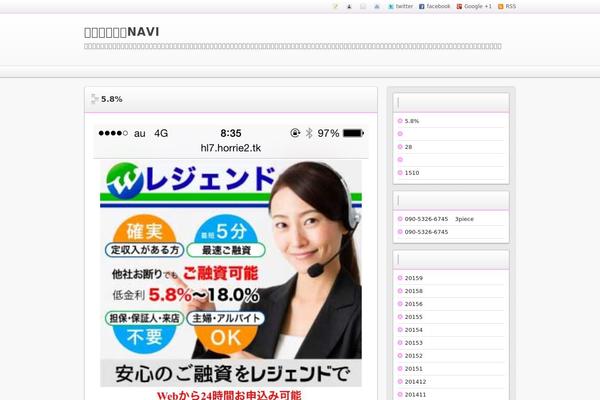This screenshot has height=400, width=600.
Task: Open the 201412 archive link
Action: [x=415, y=382]
